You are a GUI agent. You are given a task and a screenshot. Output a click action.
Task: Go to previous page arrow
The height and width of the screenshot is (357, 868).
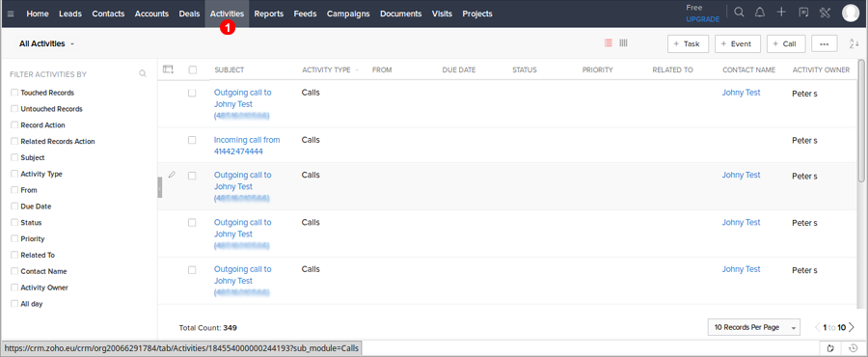[x=818, y=328]
